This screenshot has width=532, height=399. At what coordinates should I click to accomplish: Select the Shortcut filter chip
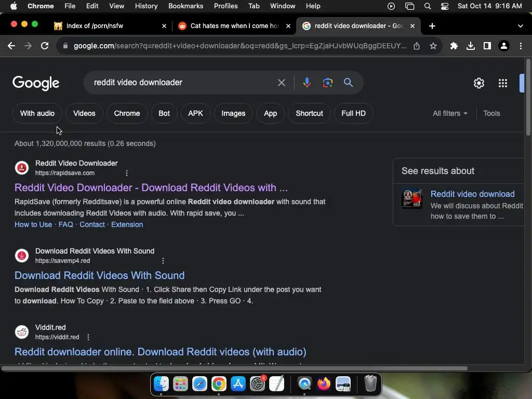click(309, 113)
